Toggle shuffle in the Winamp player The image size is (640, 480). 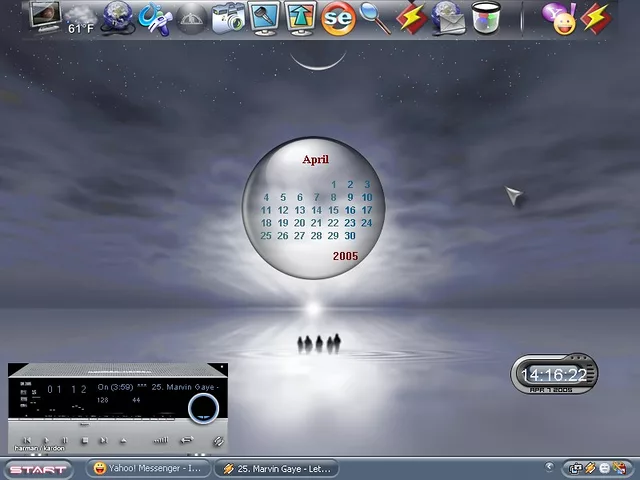(x=218, y=440)
